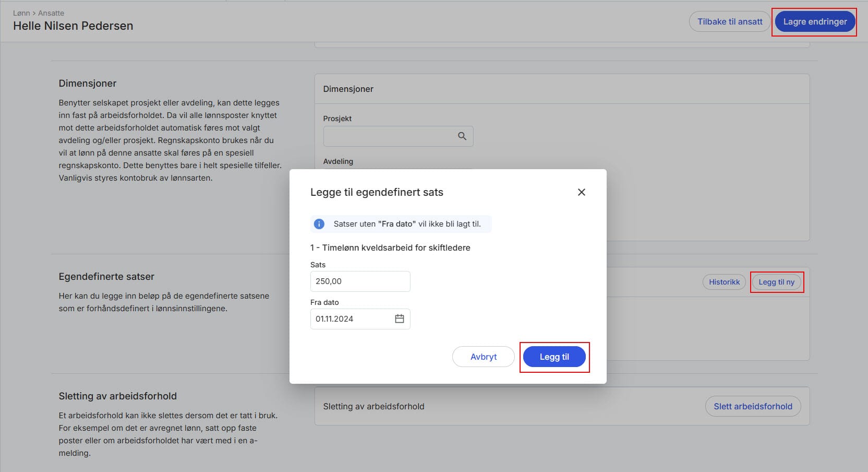Screen dimensions: 868x472
Task: Cancel with the Avbryt button
Action: pos(484,357)
